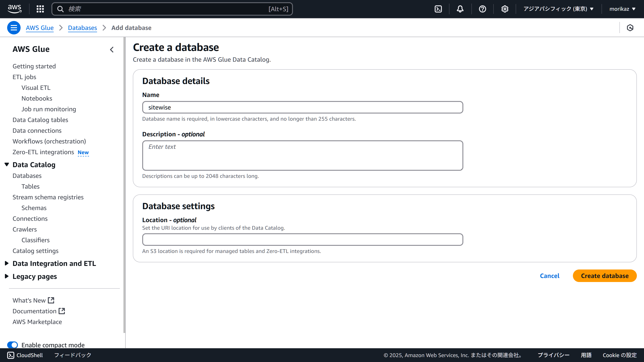Open the services grid menu icon
Viewport: 644px width, 362px height.
(40, 9)
